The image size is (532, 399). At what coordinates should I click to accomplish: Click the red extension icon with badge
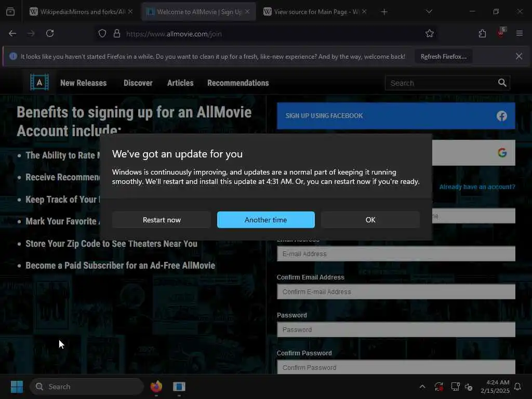501,33
